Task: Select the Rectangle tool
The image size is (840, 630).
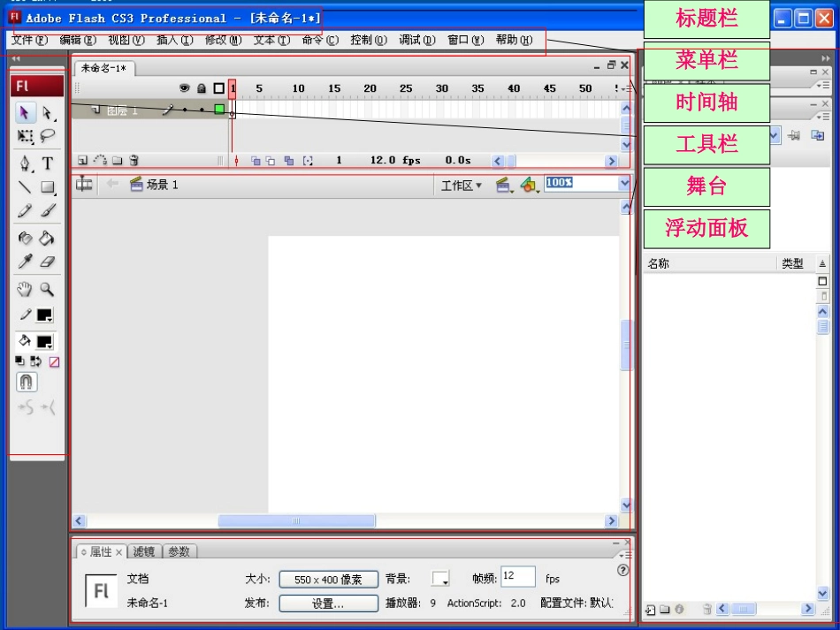Action: click(48, 186)
